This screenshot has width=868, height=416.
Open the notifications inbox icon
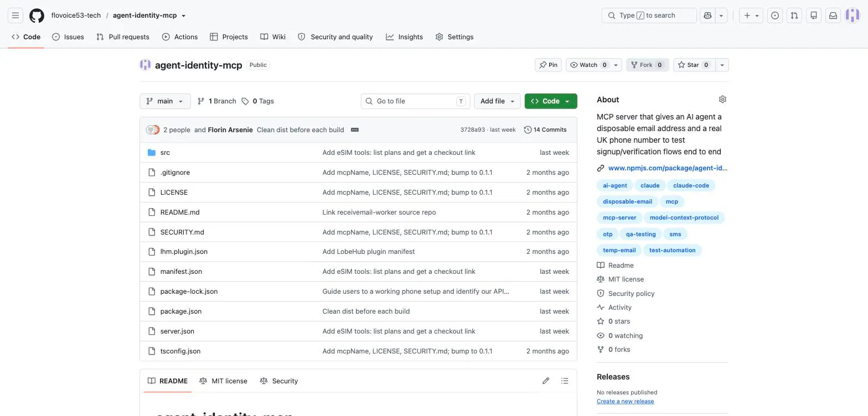(x=833, y=15)
